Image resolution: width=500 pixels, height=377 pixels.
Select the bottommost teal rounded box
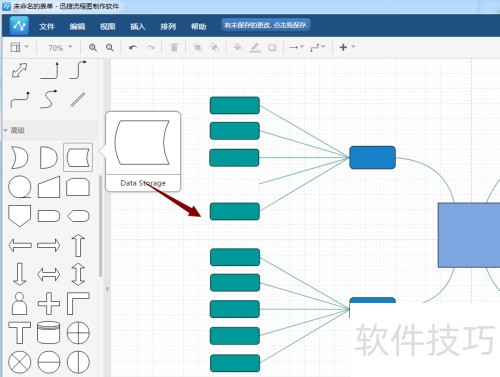coord(235,363)
